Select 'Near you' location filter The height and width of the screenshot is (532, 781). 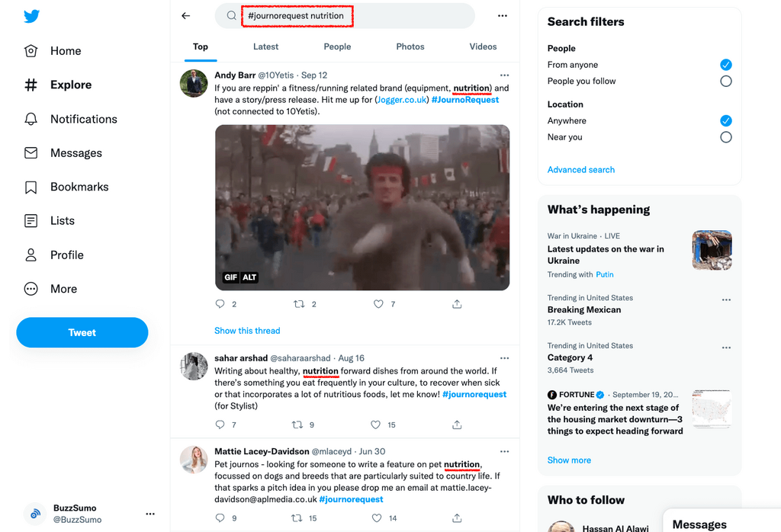click(725, 137)
